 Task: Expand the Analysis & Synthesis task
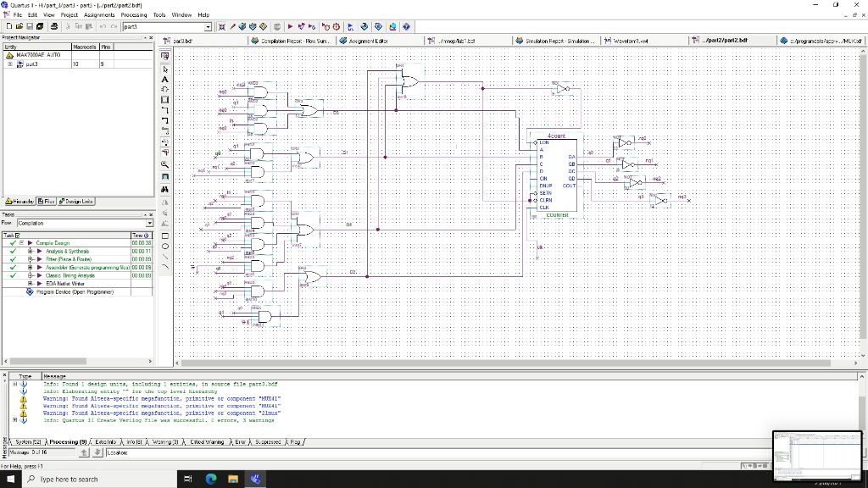tap(31, 251)
